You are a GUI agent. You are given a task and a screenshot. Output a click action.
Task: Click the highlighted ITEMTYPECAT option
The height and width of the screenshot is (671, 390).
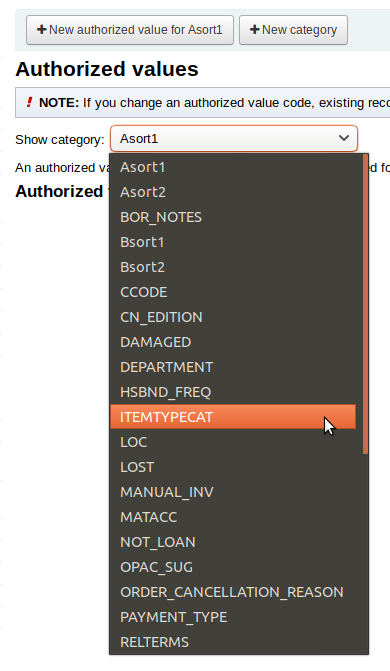tap(233, 417)
